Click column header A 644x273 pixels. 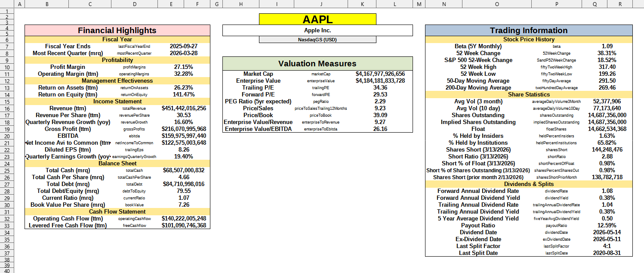point(19,4)
